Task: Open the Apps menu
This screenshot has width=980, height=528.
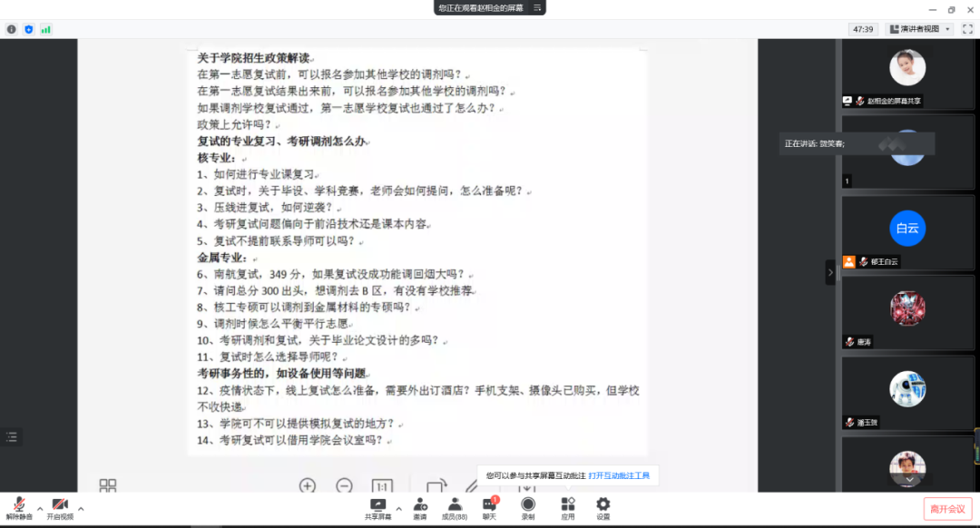Action: pos(568,507)
